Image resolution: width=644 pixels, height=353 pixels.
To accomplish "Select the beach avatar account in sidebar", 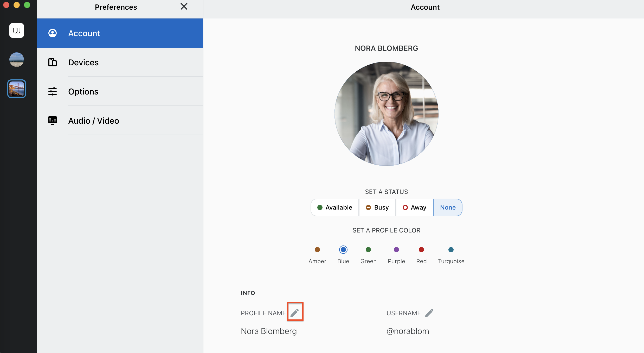I will 16,59.
